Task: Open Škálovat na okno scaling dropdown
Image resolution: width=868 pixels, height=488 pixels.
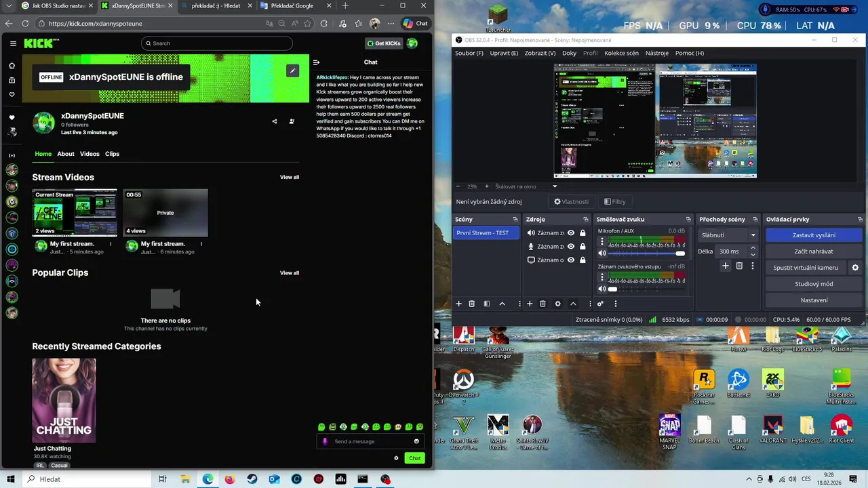Action: [526, 186]
